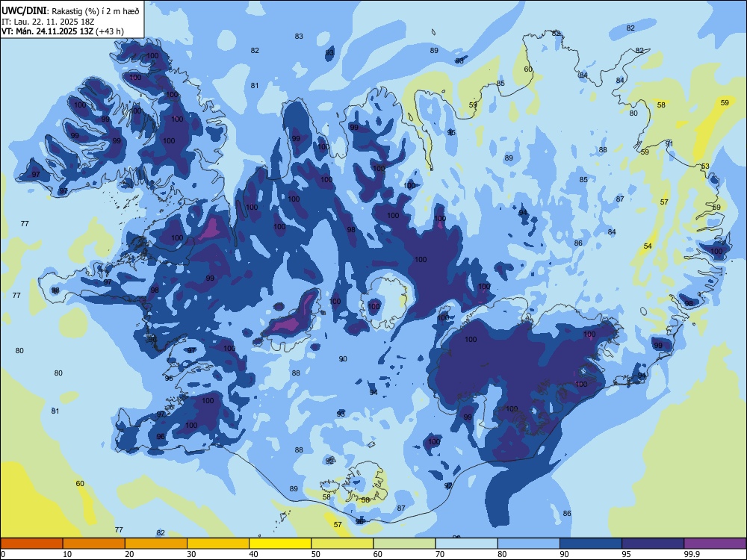The height and width of the screenshot is (560, 747).
Task: Click the yellow-green 60–70 legend swatch
Action: (x=404, y=544)
